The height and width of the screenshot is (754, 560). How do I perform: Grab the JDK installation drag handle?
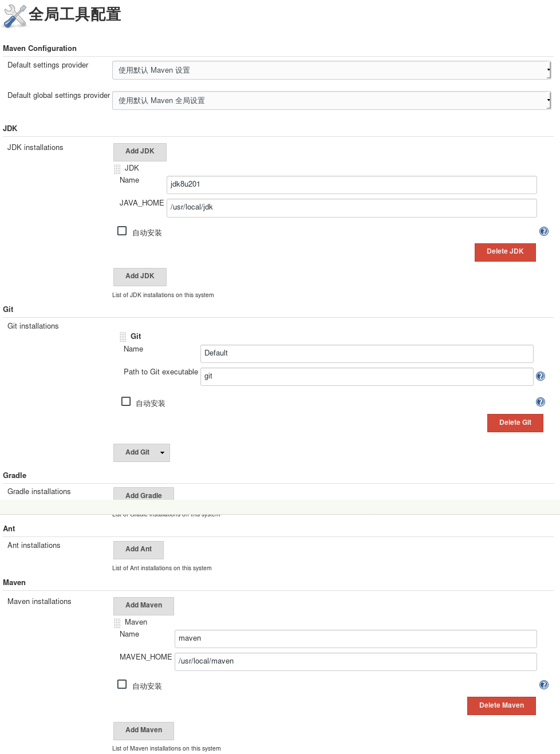[117, 169]
